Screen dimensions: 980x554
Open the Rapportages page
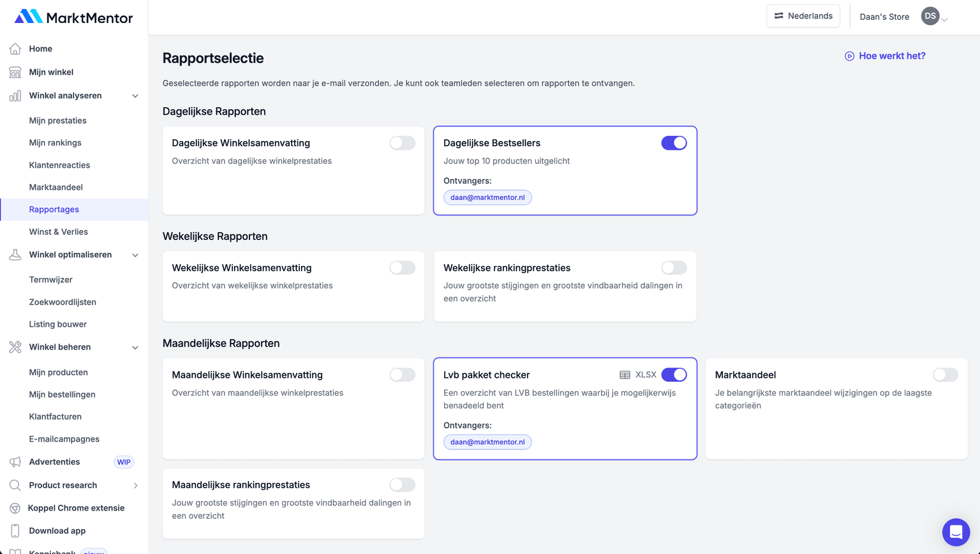54,209
